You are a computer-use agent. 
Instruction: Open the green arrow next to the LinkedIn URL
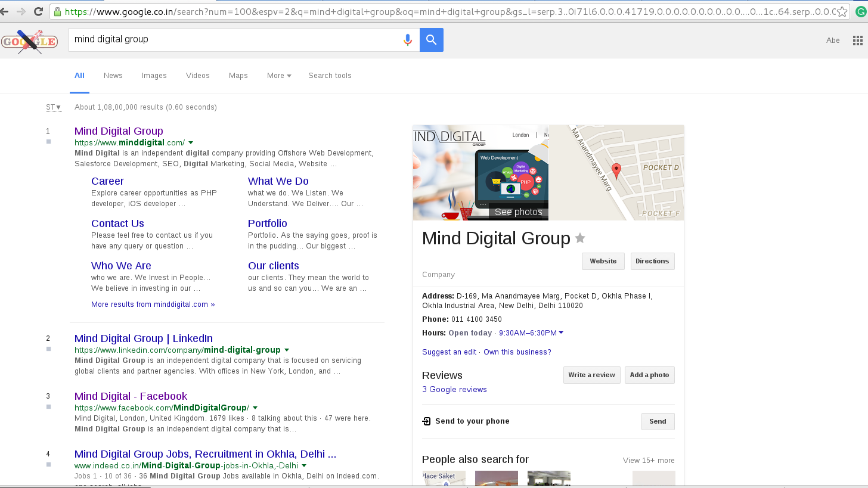point(287,350)
